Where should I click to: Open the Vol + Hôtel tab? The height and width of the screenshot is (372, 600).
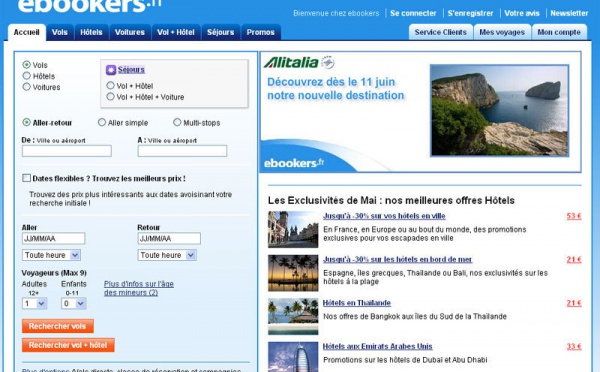tap(176, 32)
